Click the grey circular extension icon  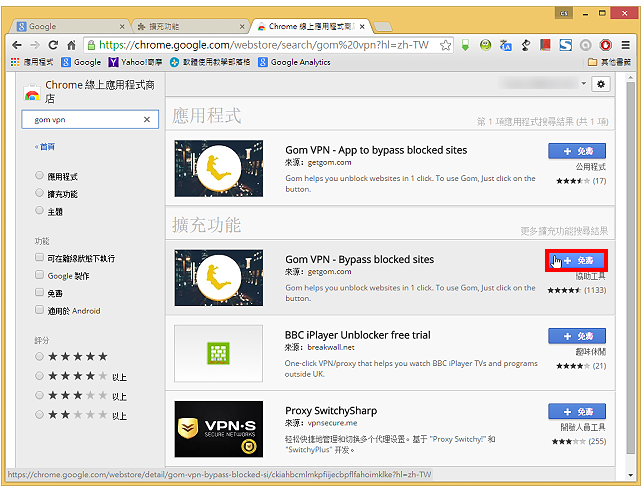tap(585, 45)
